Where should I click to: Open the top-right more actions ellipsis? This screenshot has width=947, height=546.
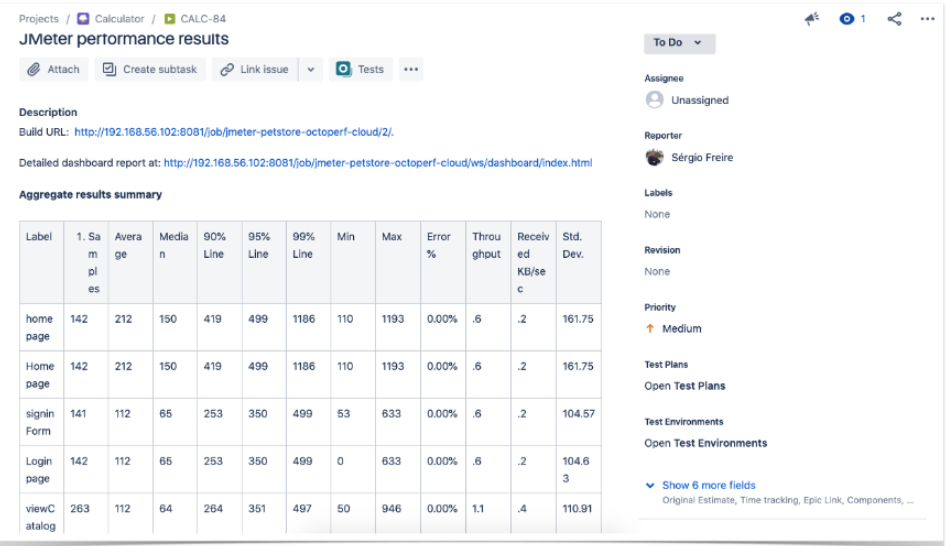[x=928, y=19]
